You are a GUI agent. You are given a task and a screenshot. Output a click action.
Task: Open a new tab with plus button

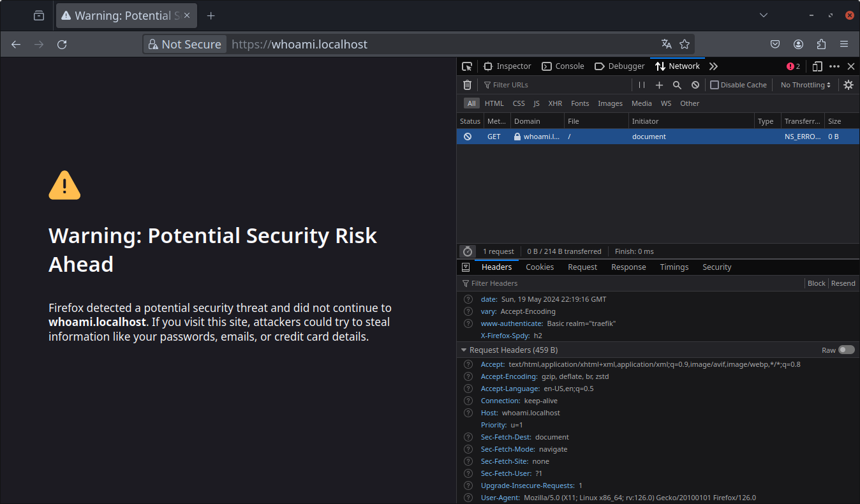click(211, 15)
